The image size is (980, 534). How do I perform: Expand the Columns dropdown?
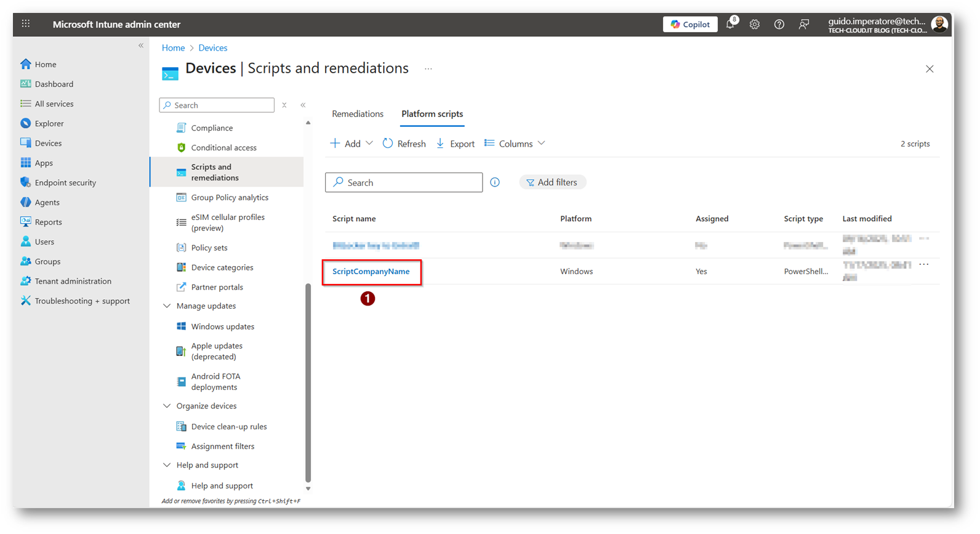click(515, 144)
